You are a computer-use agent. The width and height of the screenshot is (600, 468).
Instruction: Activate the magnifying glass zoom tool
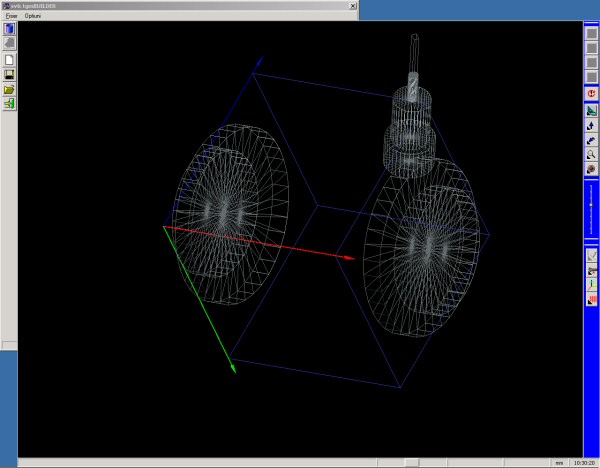pyautogui.click(x=592, y=155)
